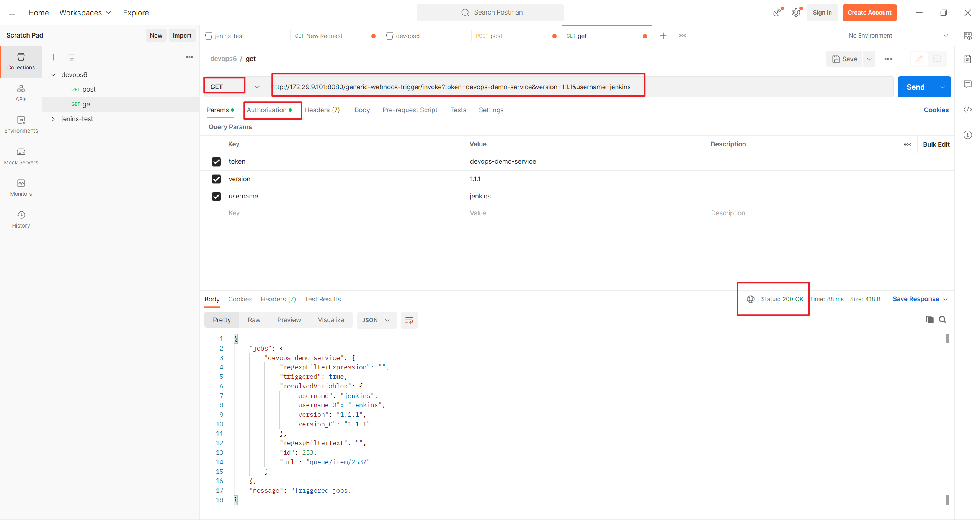Click the Import button

[182, 36]
